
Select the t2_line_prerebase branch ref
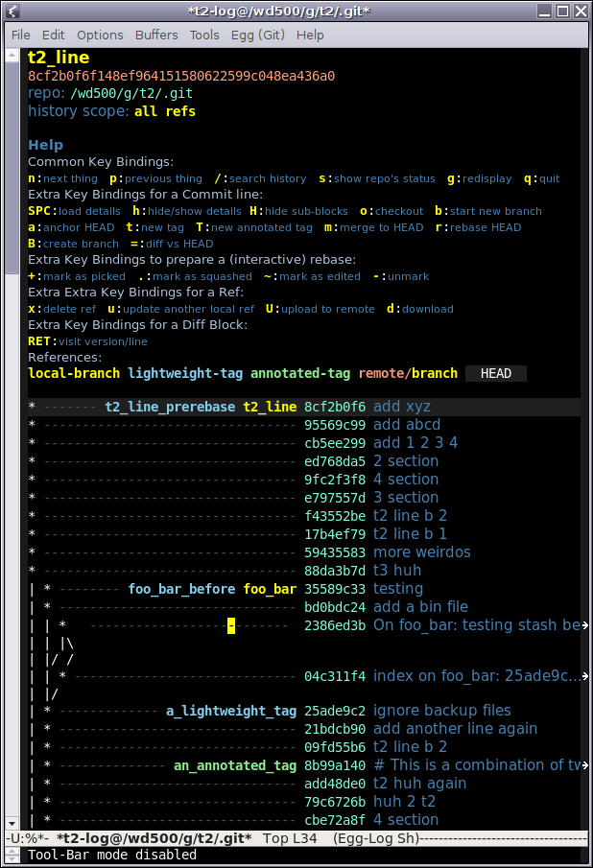coord(170,407)
